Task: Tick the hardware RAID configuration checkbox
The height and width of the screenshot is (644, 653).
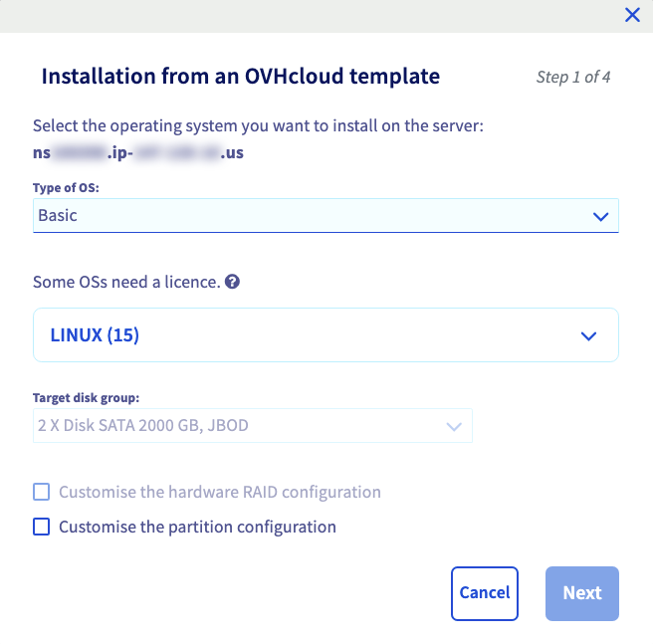Action: pos(41,492)
